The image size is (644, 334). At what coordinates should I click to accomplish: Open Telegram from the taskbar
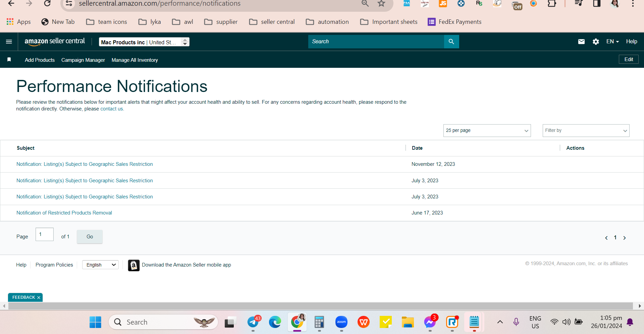click(254, 322)
